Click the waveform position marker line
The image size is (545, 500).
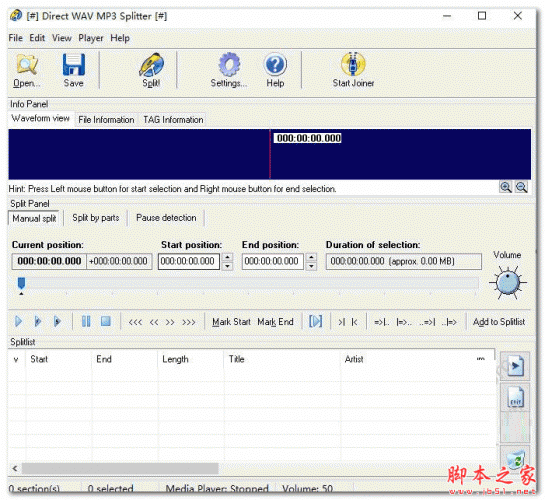pyautogui.click(x=270, y=154)
